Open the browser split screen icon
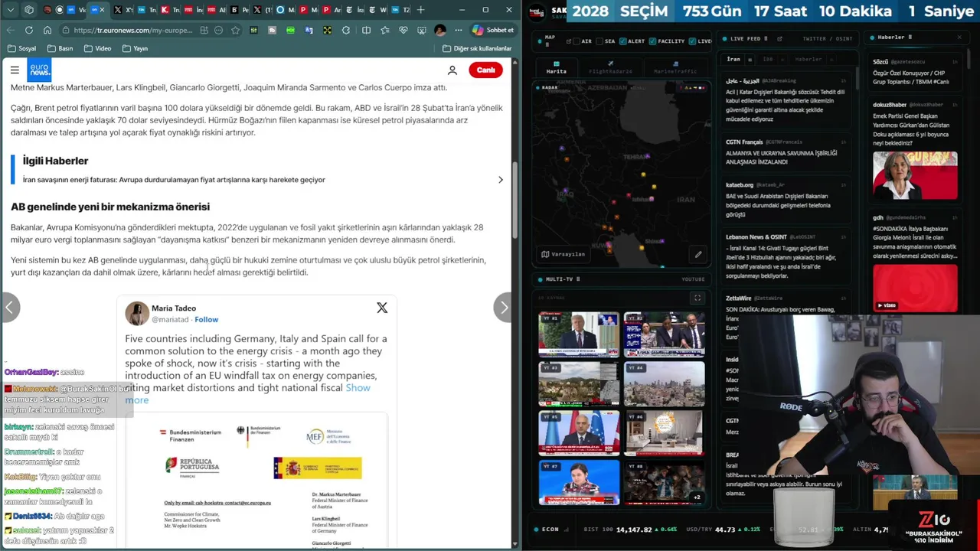The height and width of the screenshot is (551, 980). coord(366,30)
